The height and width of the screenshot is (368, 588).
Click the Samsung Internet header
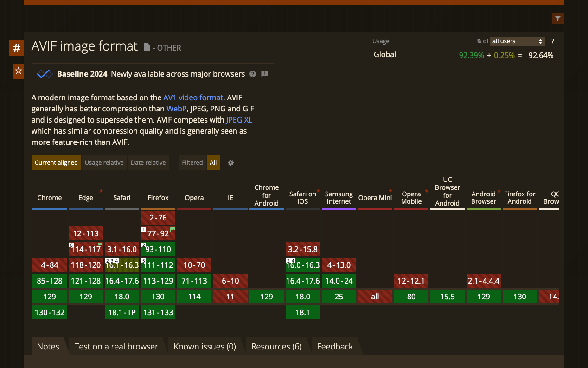[x=339, y=198]
